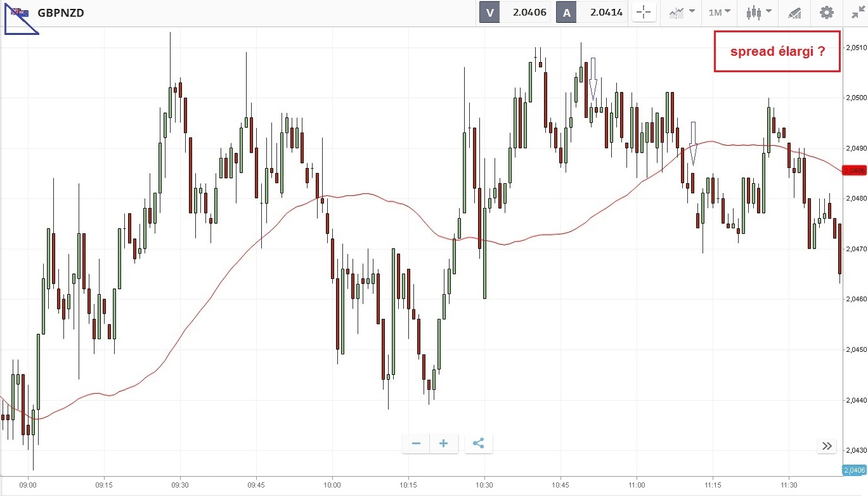Click the GBPNZD flag icon
This screenshot has height=497, width=868.
click(20, 13)
